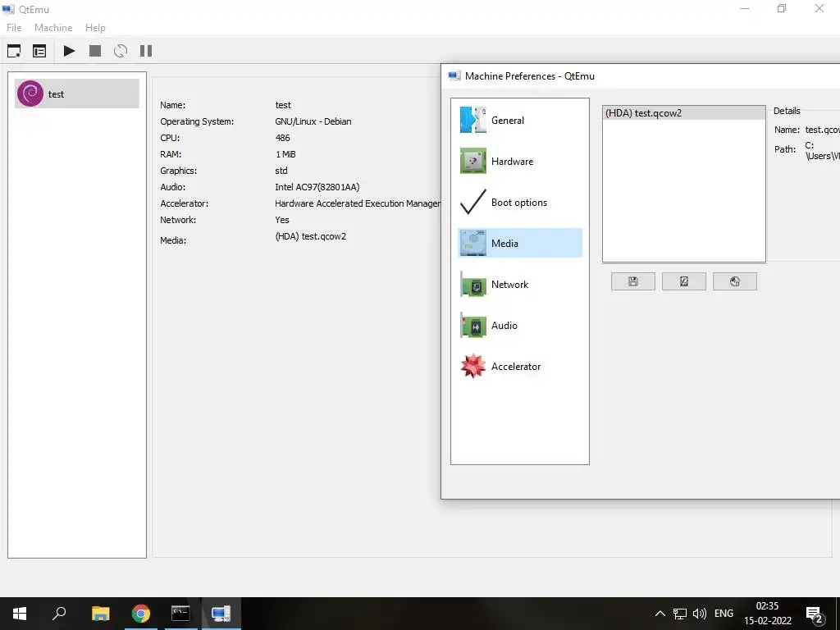Viewport: 840px width, 630px height.
Task: Click the floppy disk media button
Action: pyautogui.click(x=633, y=281)
